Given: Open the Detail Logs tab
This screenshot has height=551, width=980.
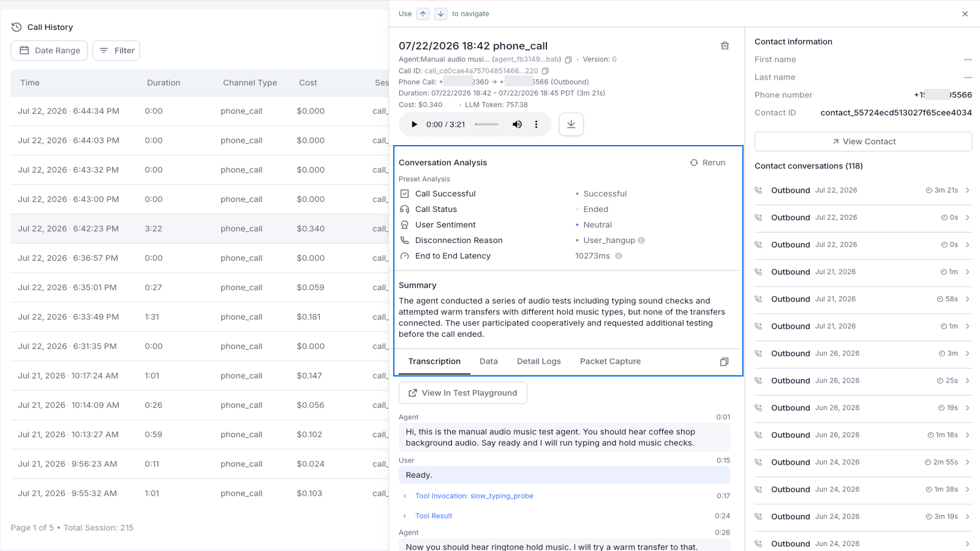Looking at the screenshot, I should coord(538,361).
